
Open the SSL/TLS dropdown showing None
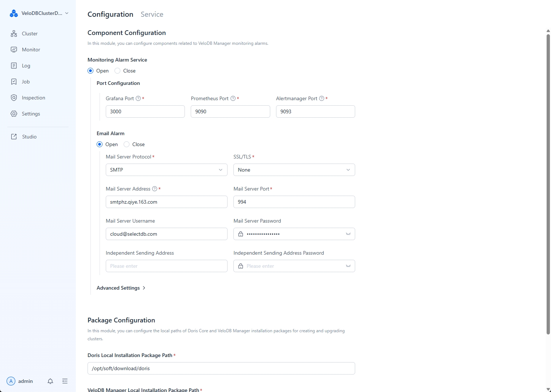click(294, 170)
